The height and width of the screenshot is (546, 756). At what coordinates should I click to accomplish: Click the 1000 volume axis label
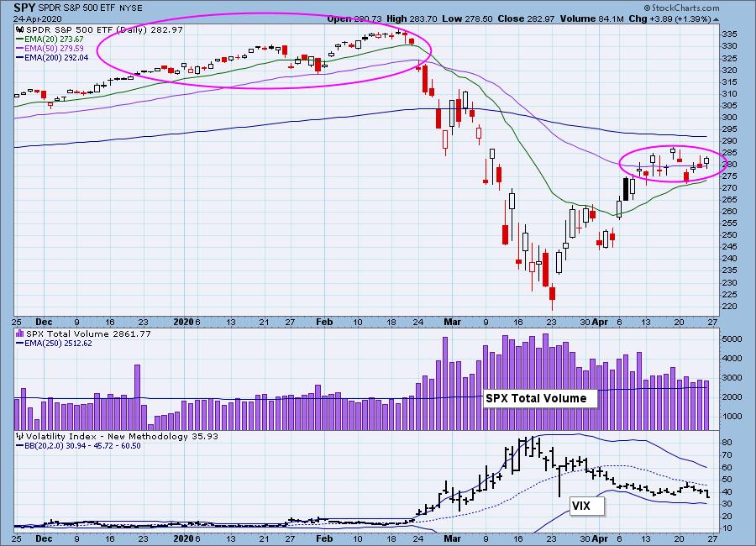[x=732, y=417]
